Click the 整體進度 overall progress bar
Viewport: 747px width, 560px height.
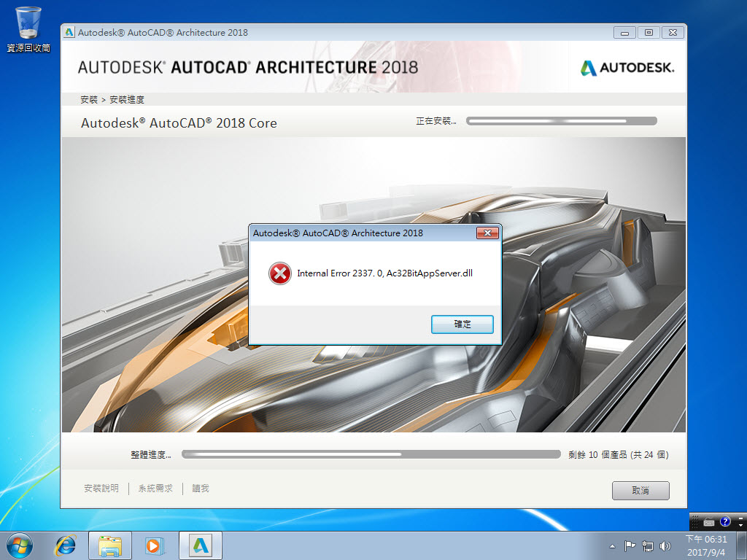click(371, 454)
